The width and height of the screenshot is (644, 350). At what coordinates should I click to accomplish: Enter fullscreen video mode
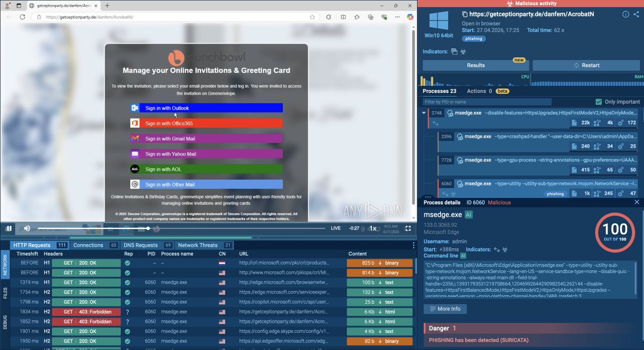[x=408, y=228]
